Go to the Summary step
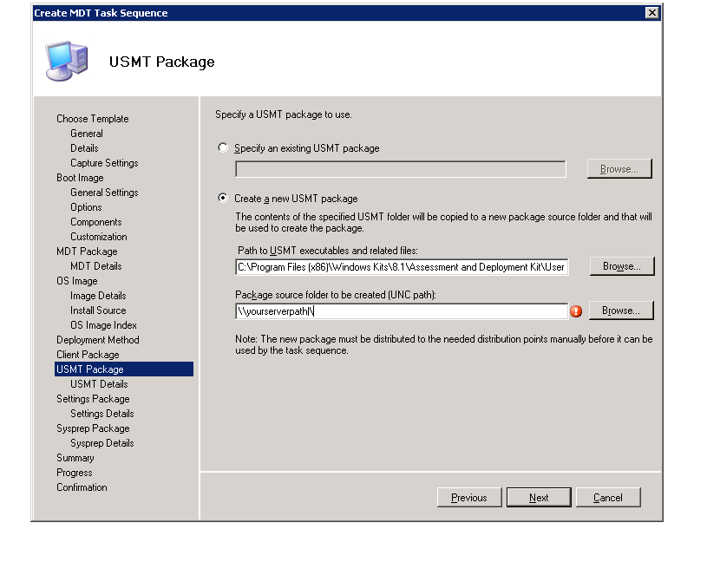This screenshot has height=588, width=720. click(75, 458)
